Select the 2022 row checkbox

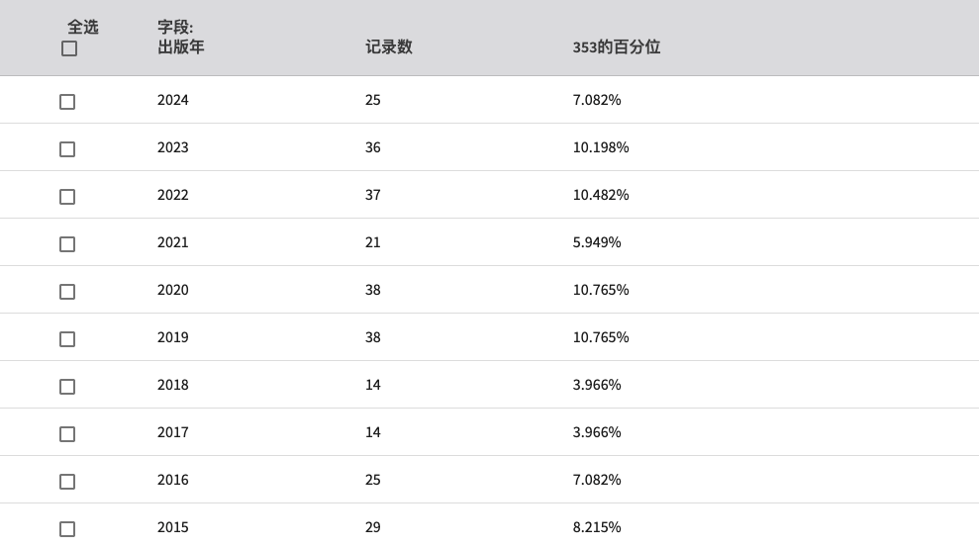tap(67, 197)
